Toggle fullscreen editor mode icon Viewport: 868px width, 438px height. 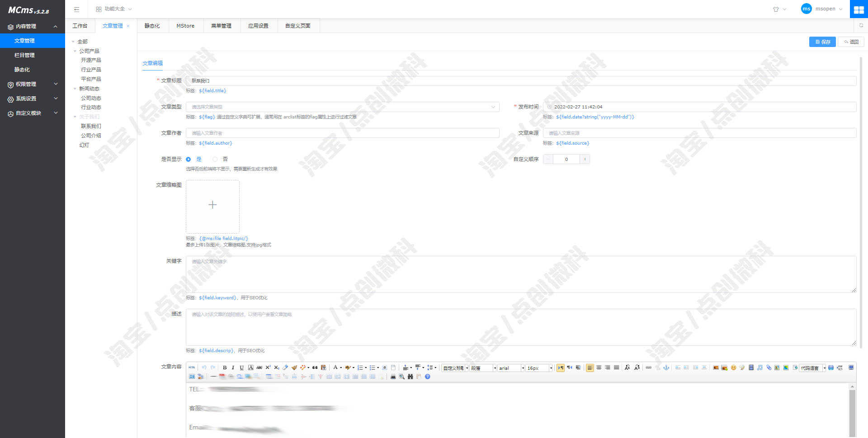coord(851,367)
